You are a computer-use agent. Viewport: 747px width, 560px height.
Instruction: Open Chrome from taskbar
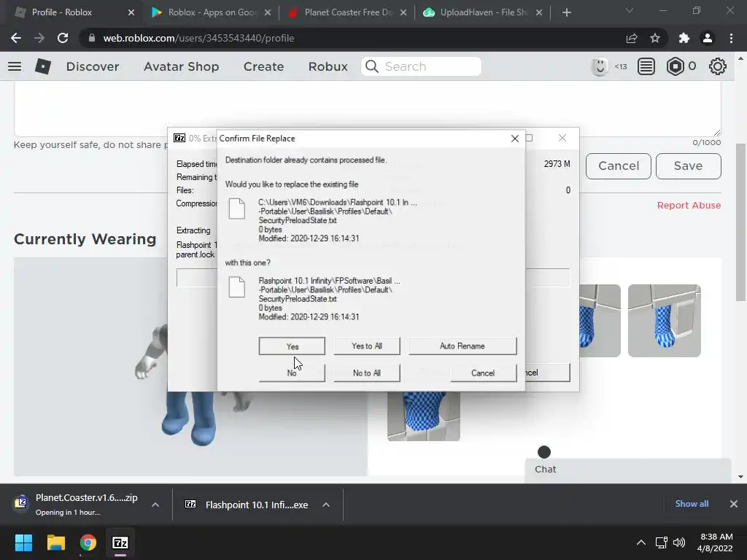88,542
